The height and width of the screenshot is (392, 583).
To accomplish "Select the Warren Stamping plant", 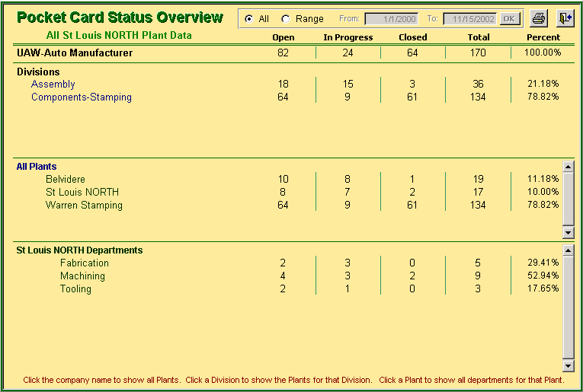I will coord(84,205).
